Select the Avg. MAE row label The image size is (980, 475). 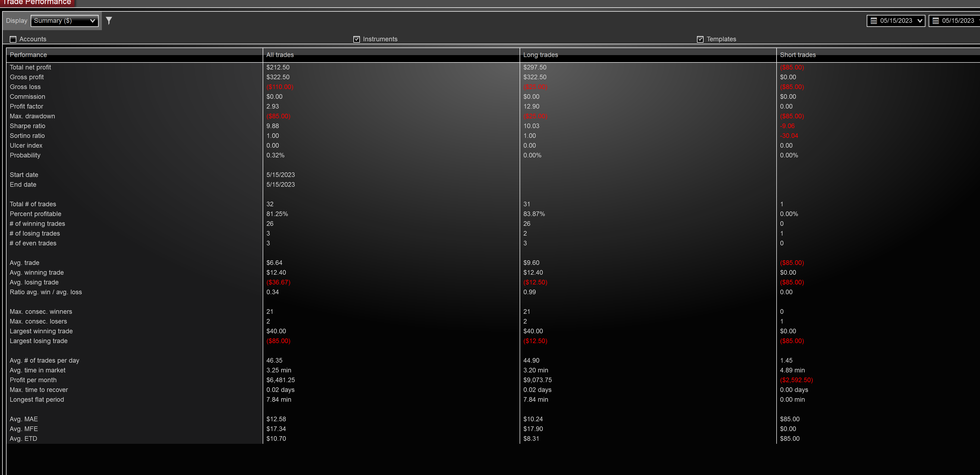pyautogui.click(x=24, y=419)
